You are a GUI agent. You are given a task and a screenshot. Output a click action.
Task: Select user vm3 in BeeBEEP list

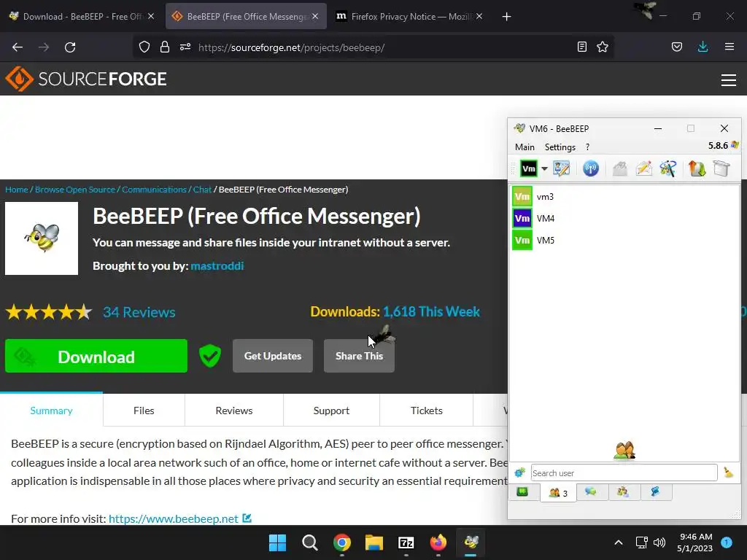pos(624,197)
